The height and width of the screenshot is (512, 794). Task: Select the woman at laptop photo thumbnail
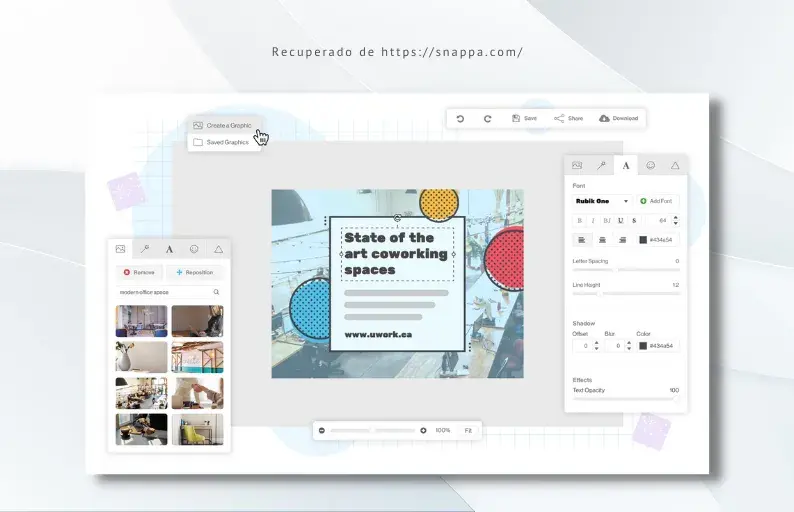(197, 321)
